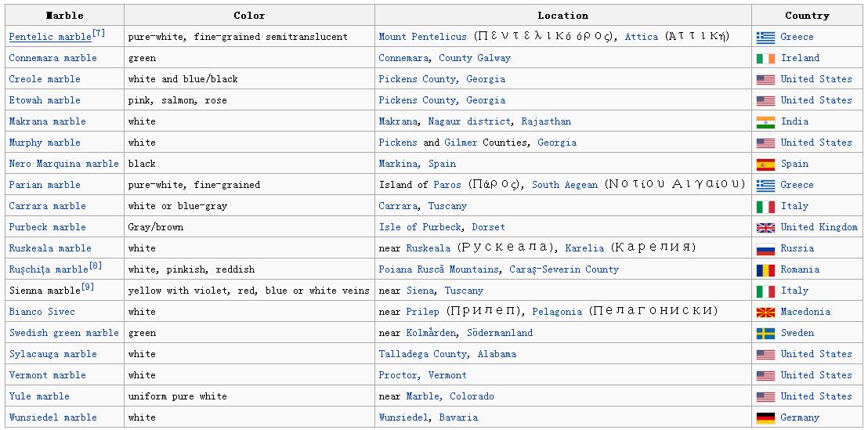The image size is (868, 430).
Task: Follow footnote reference 7 beside Pentelic marble
Action: (x=98, y=33)
